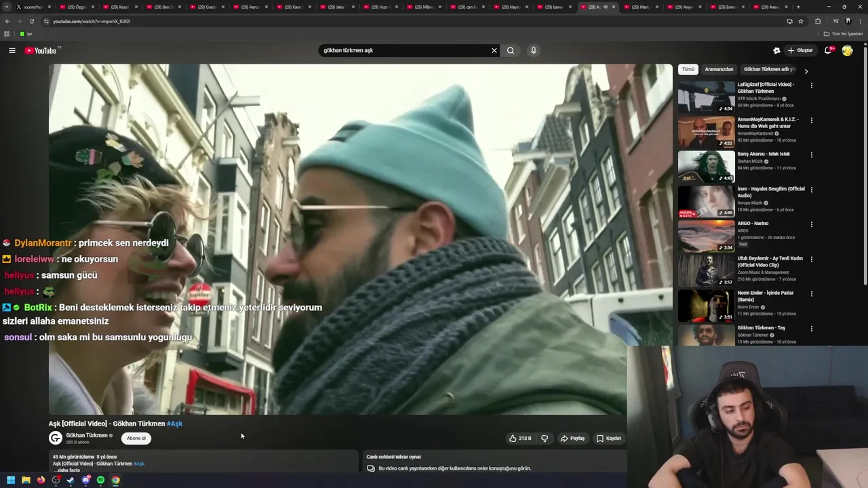Open the Ufuk Beydemir Ay Tenli Kadın title
The height and width of the screenshot is (488, 868).
point(770,262)
